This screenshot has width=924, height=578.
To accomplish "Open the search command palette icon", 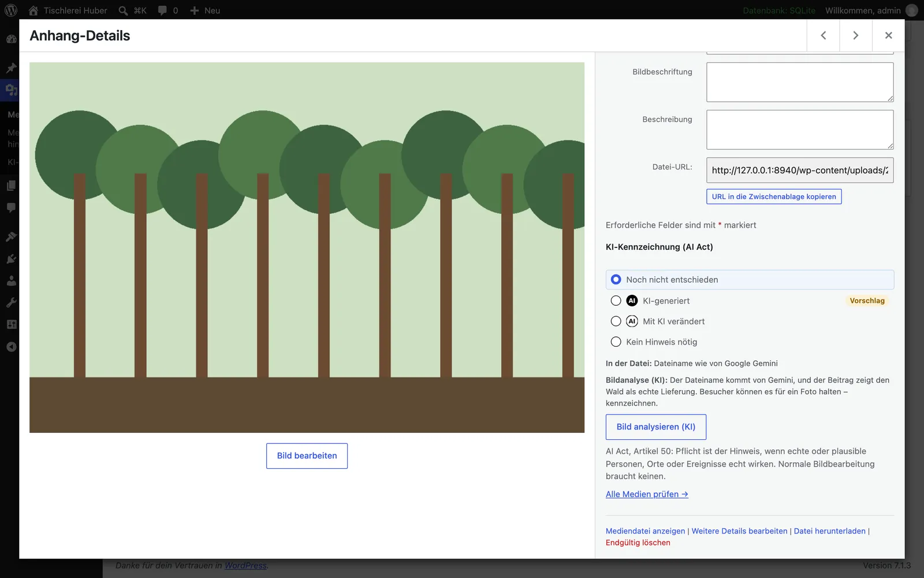I will coord(123,10).
